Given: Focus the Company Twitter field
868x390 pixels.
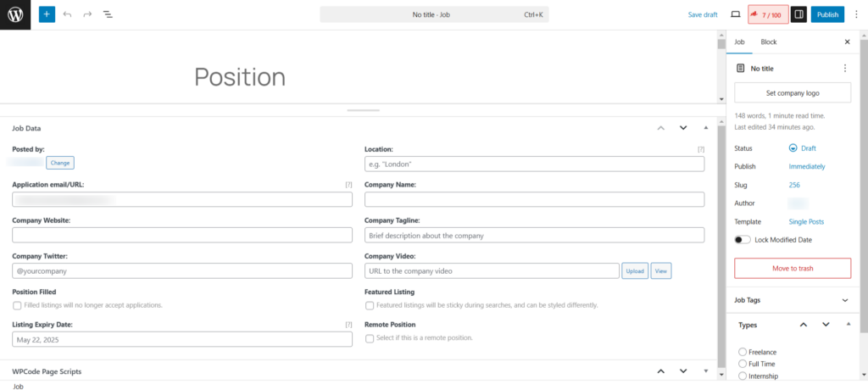Looking at the screenshot, I should (182, 271).
